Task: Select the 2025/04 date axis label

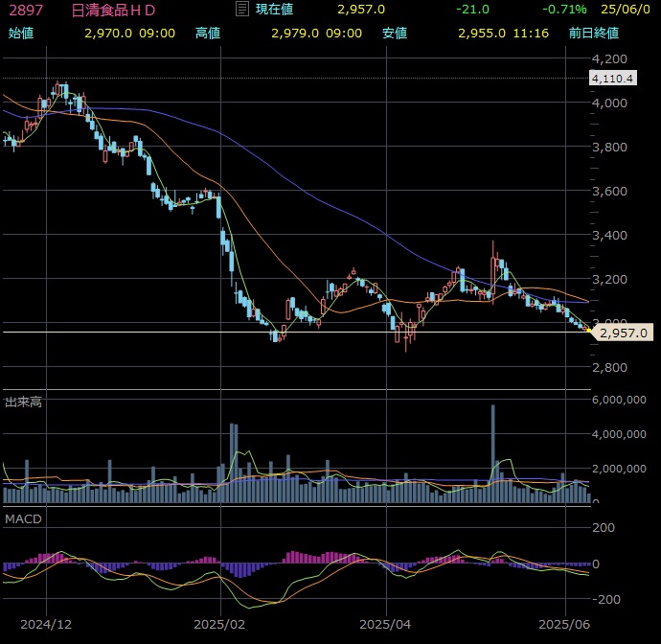Action: pyautogui.click(x=385, y=625)
